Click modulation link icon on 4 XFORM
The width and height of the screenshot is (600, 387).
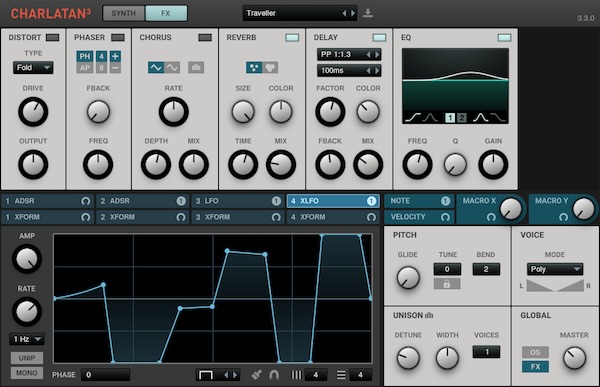[x=371, y=217]
